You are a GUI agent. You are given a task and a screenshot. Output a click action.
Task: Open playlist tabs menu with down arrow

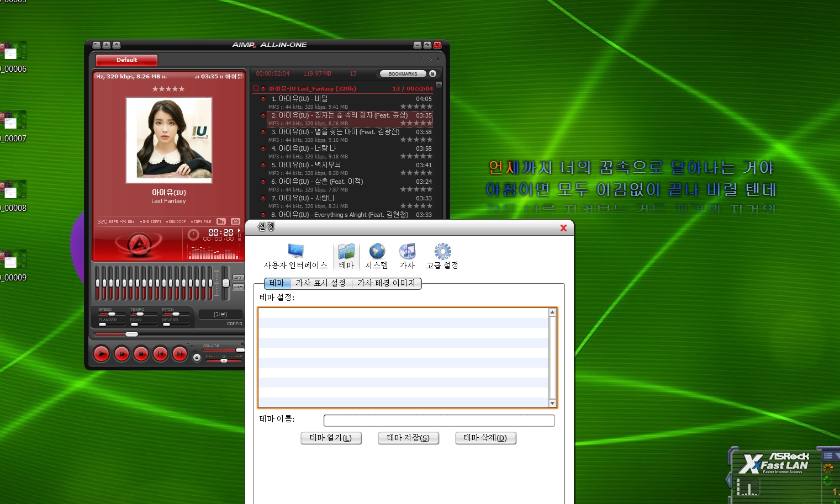click(438, 59)
